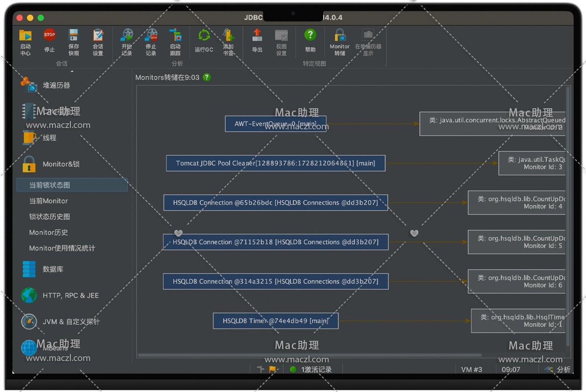Open Monitor使用情况统计 view

[62, 248]
